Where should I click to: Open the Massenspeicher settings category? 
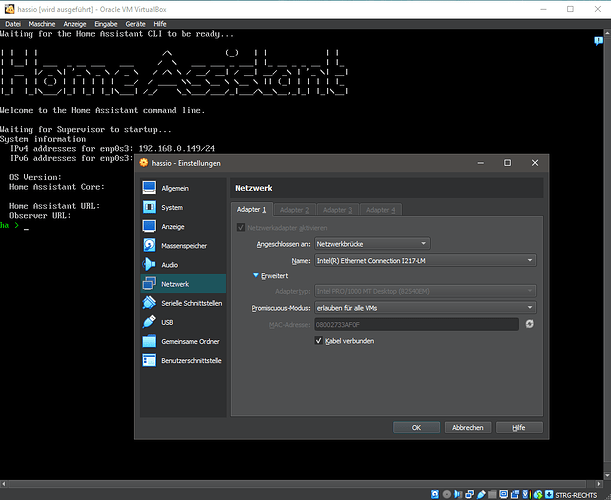pyautogui.click(x=183, y=246)
